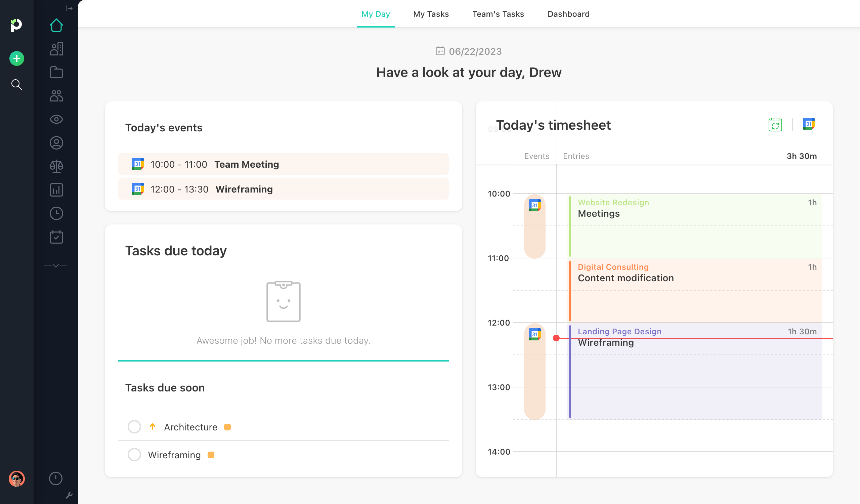The image size is (860, 504).
Task: Click the home icon in sidebar
Action: pos(56,25)
